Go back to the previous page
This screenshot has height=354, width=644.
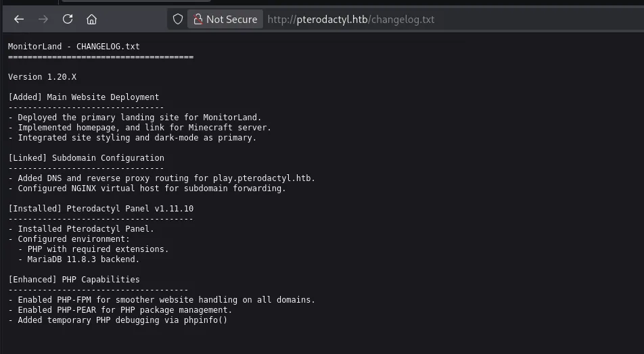click(19, 20)
